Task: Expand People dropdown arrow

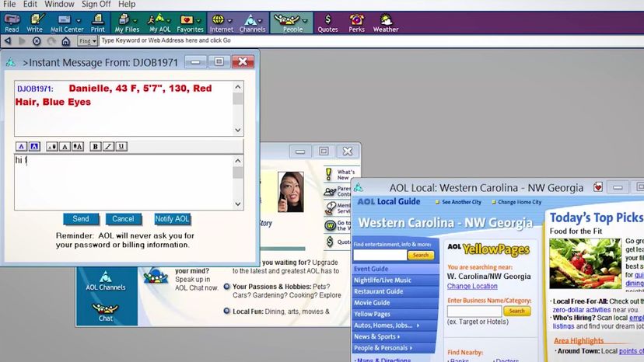Action: (305, 20)
